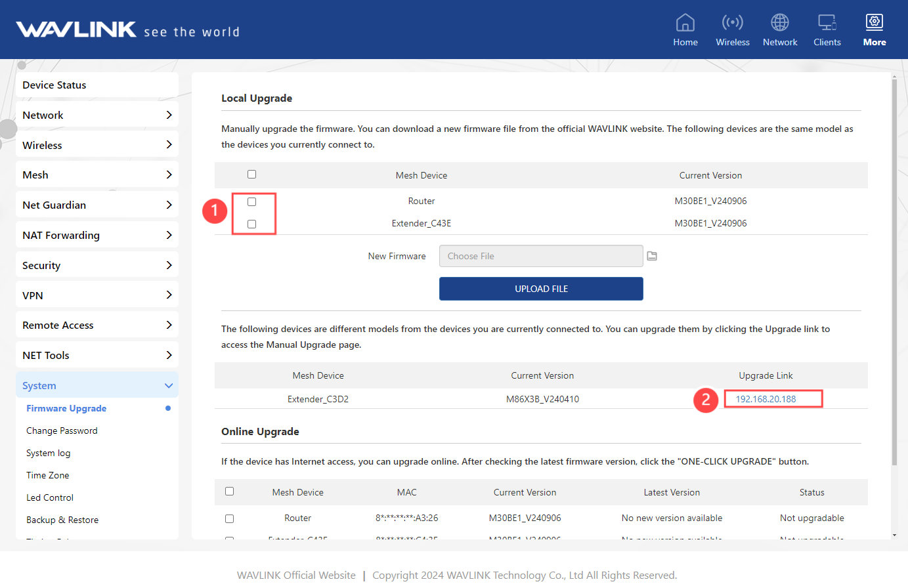Screen dimensions: 908x588
Task: Open the Wireless icon in top navigation
Action: [732, 23]
